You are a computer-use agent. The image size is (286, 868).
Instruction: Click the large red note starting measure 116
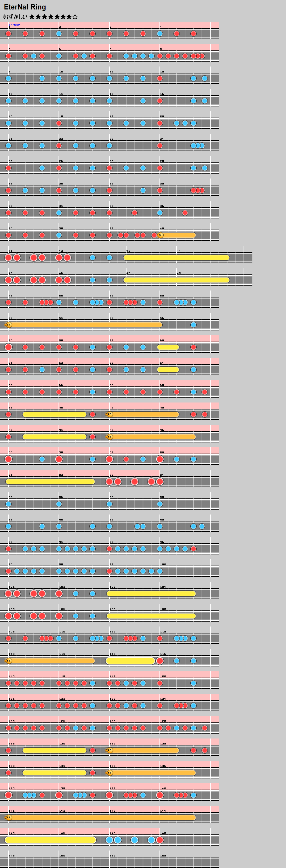(x=160, y=661)
